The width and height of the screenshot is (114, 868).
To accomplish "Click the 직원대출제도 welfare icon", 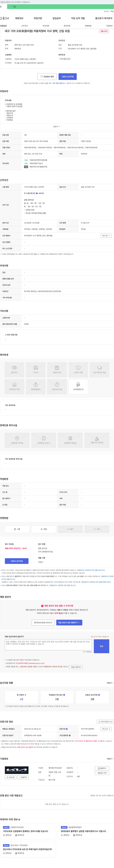I will [36, 387].
